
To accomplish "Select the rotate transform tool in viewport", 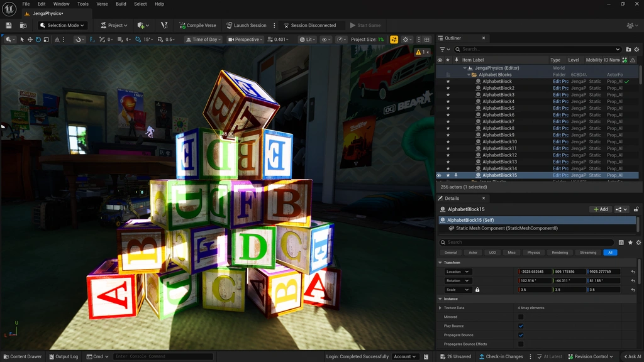I will [x=38, y=40].
